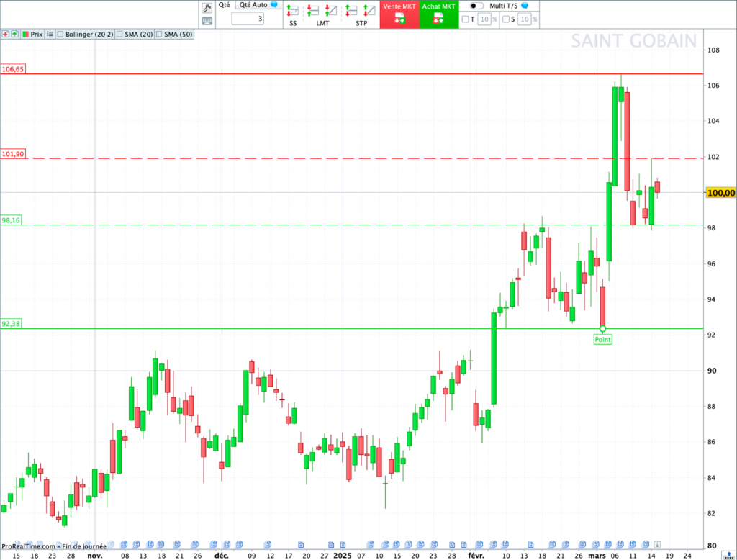Click the 80 value on the price axis

[712, 546]
